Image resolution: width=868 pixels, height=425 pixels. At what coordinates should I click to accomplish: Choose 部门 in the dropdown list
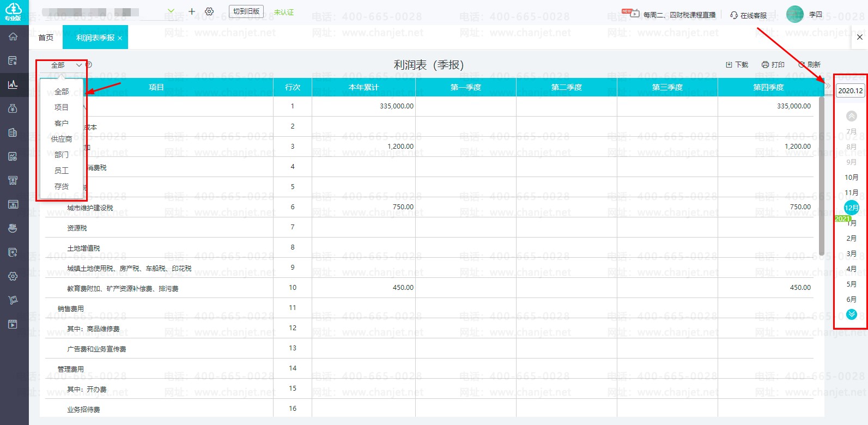click(62, 155)
